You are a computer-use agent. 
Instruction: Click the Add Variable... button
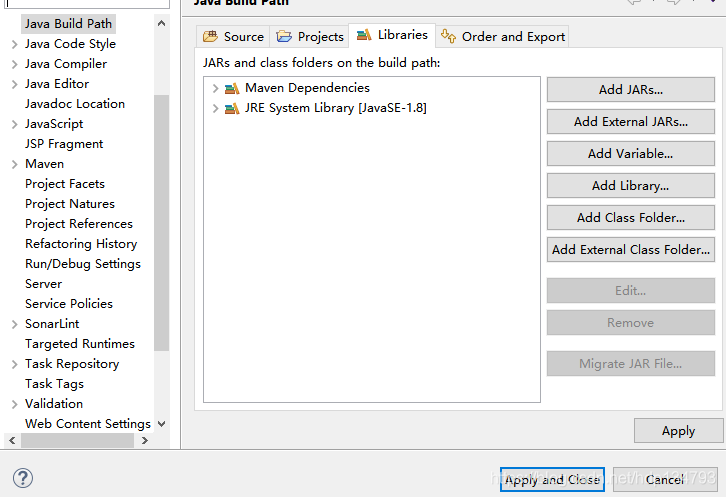coord(631,153)
